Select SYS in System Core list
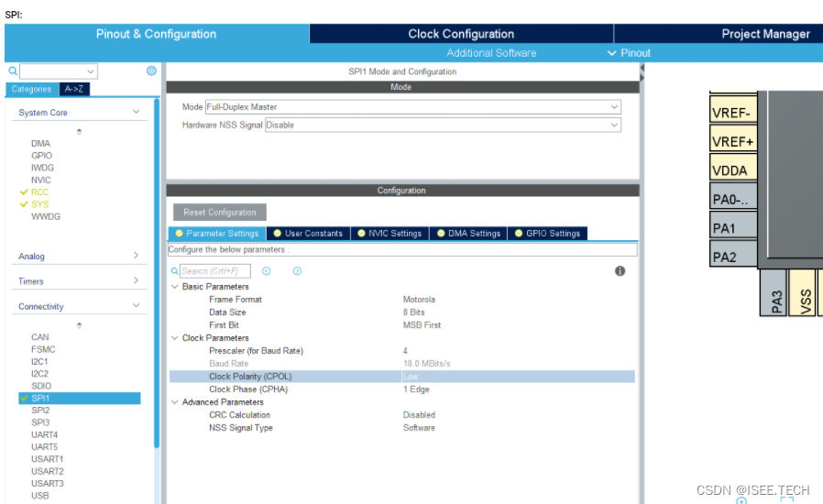The height and width of the screenshot is (504, 823). 40,204
